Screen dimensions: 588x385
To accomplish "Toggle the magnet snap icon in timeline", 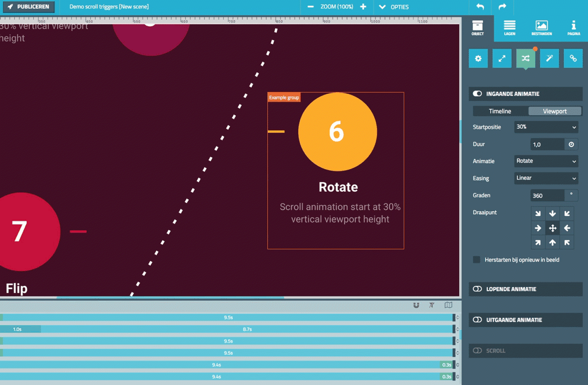I will (x=416, y=306).
